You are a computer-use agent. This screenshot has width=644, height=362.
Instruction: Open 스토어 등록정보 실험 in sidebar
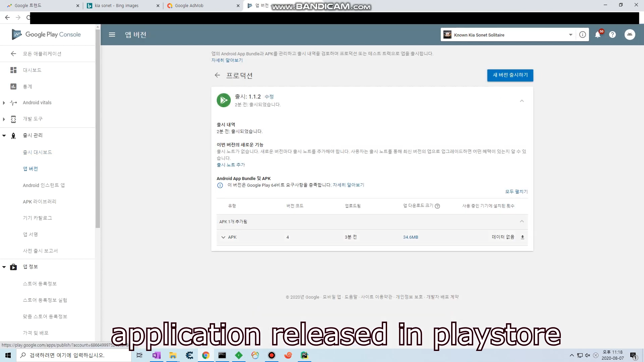[x=45, y=300]
